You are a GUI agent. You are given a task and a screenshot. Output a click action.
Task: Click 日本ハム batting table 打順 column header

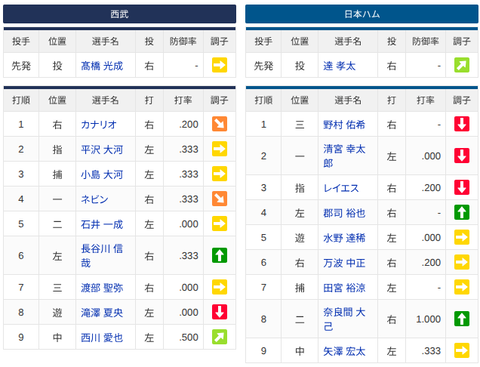pos(263,100)
